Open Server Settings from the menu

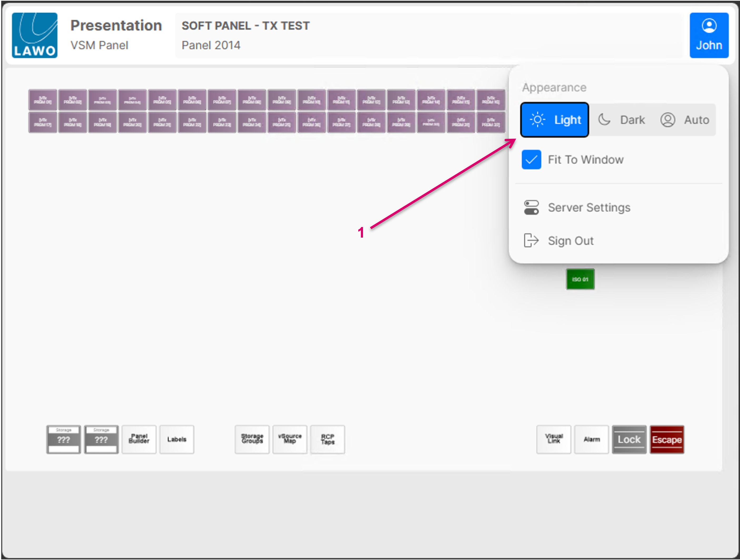(x=589, y=207)
